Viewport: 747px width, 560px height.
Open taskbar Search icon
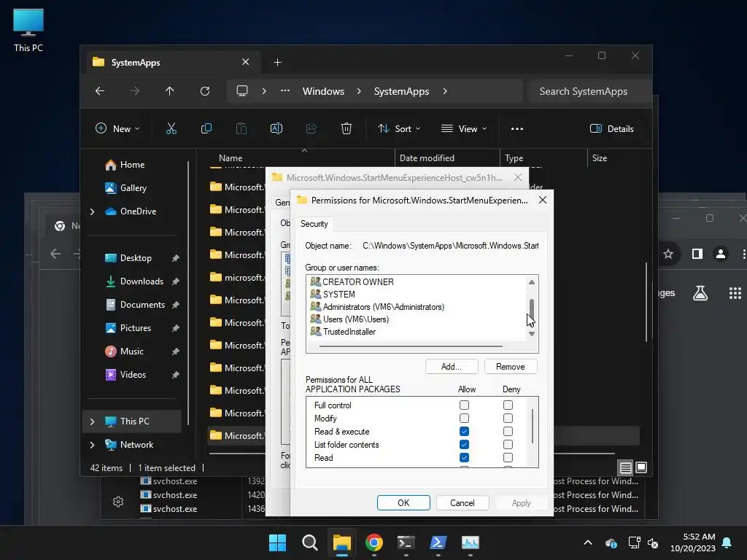[309, 542]
